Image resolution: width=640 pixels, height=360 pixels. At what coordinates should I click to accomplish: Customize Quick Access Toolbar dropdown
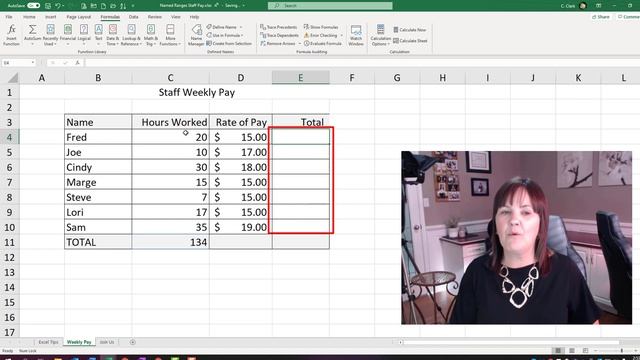pos(133,6)
